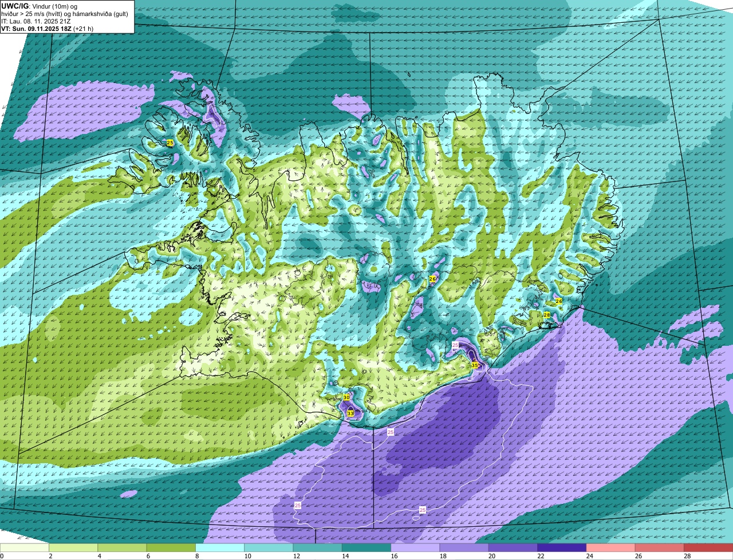Click the yellow 35 gust marker
This screenshot has height=560, width=733.
click(x=475, y=365)
